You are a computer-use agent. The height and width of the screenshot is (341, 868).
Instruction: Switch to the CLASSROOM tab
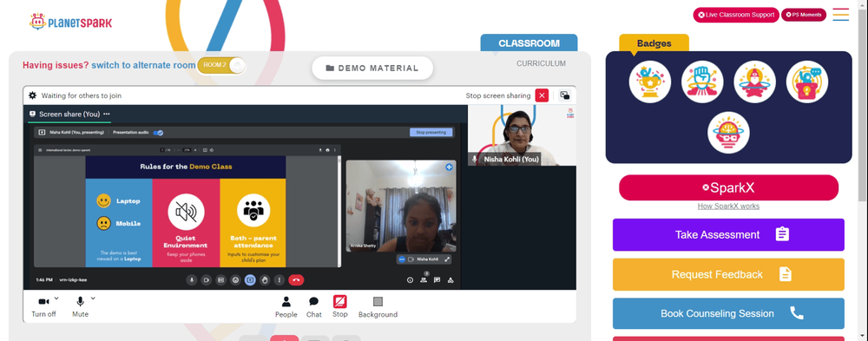point(529,43)
